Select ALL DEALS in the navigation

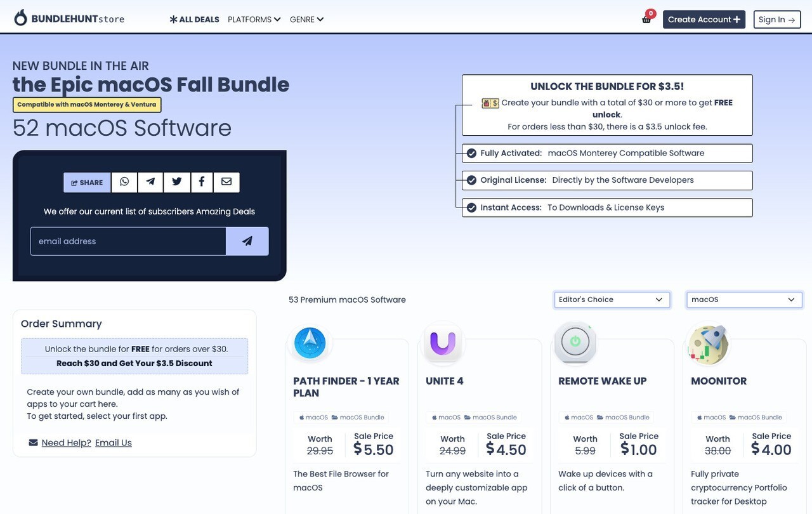[x=194, y=18]
